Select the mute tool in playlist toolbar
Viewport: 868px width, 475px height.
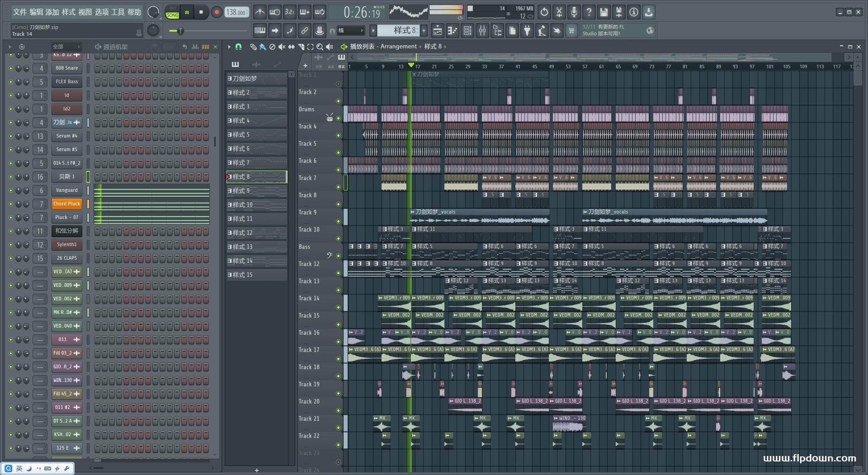282,47
